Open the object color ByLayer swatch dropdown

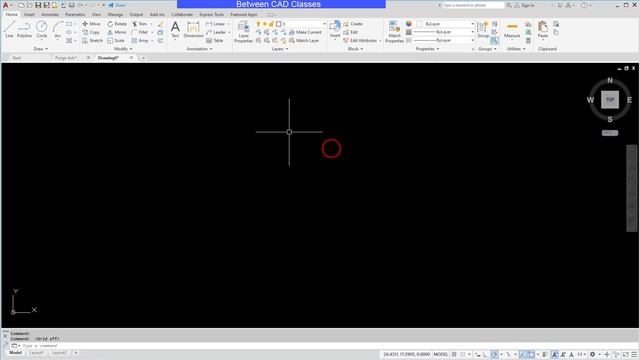click(444, 24)
